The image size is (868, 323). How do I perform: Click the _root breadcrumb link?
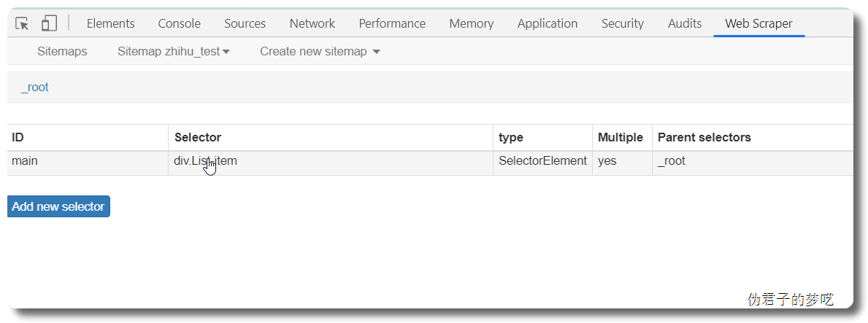(35, 87)
